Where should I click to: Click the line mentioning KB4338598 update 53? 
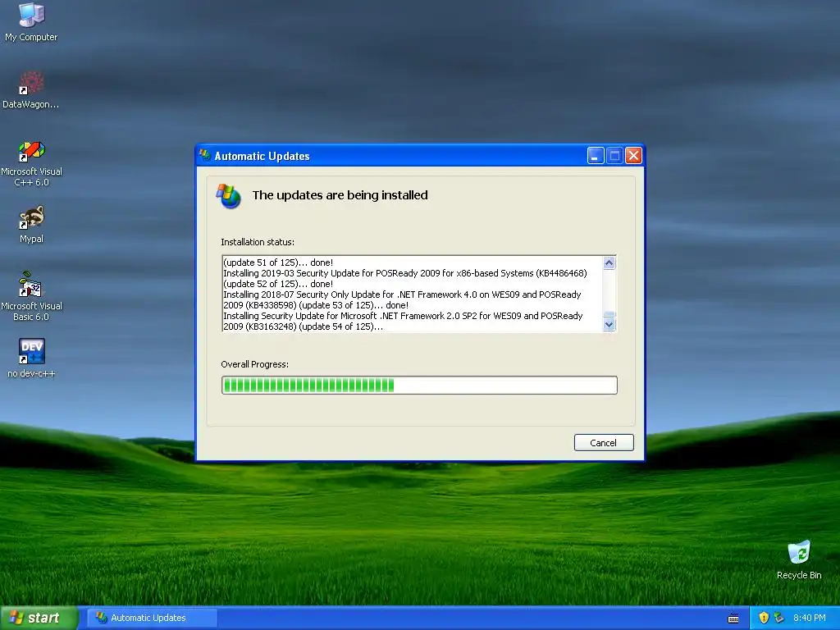pos(316,305)
